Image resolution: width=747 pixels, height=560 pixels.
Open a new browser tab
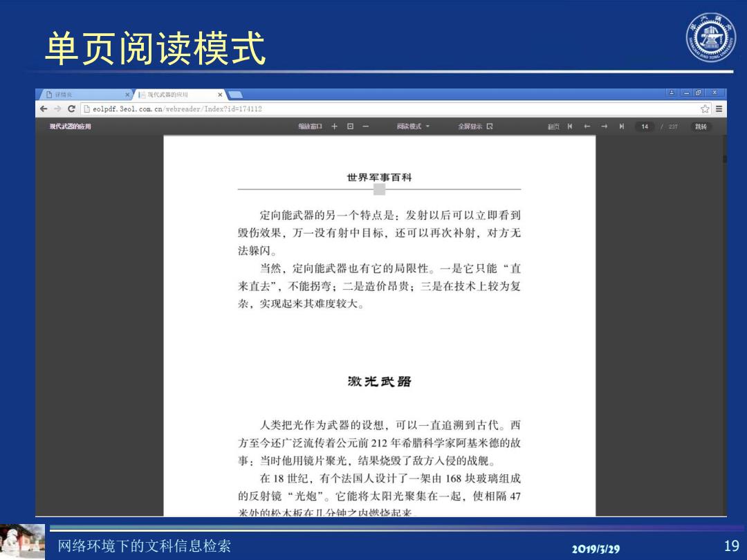(235, 95)
